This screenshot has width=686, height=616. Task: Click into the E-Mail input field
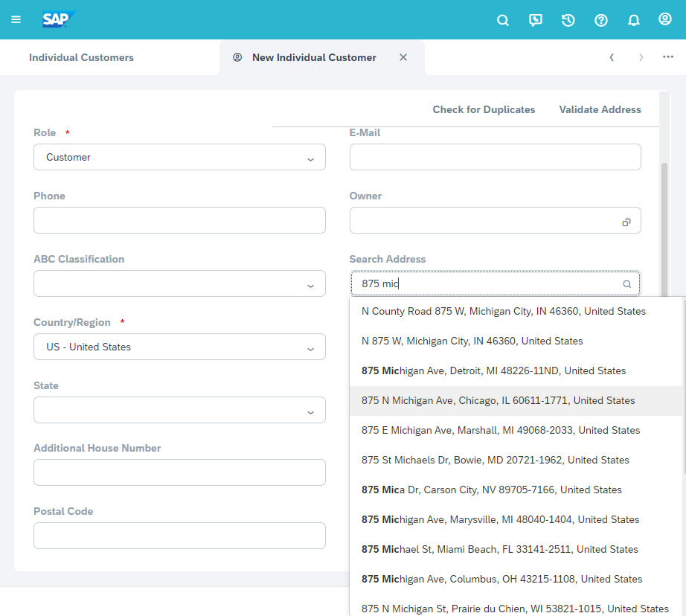pos(495,157)
